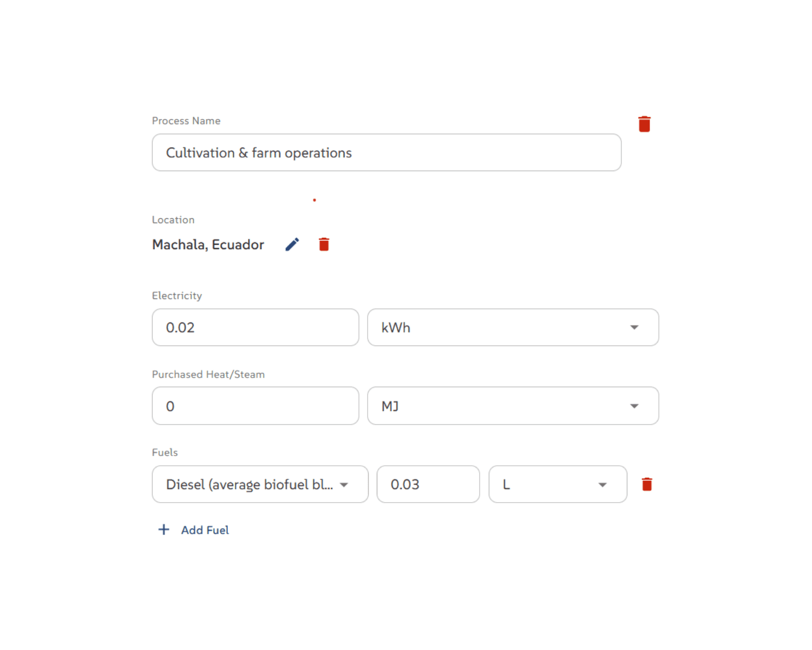Delete the Machala, Ecuador location
Viewport: 812px width, 650px height.
click(x=324, y=244)
